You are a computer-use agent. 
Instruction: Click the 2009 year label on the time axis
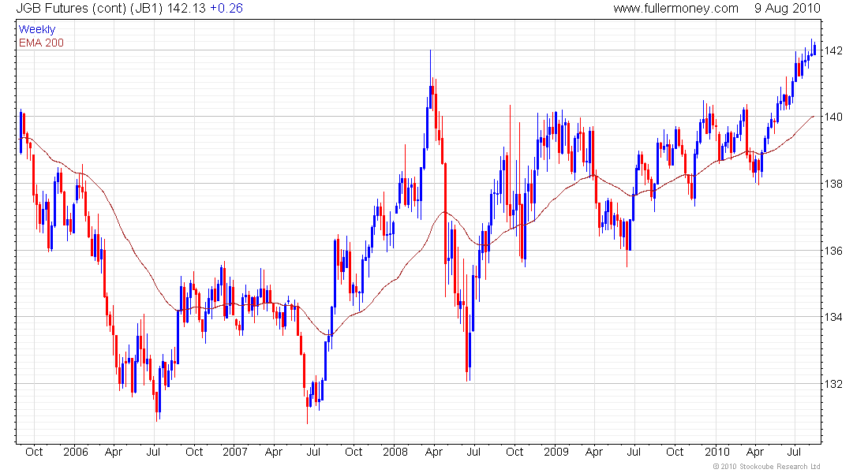tap(556, 452)
